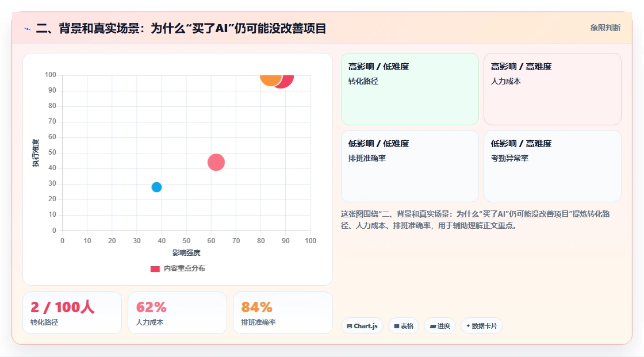
Task: Click the 执行难度 y-axis title
Action: click(36, 153)
